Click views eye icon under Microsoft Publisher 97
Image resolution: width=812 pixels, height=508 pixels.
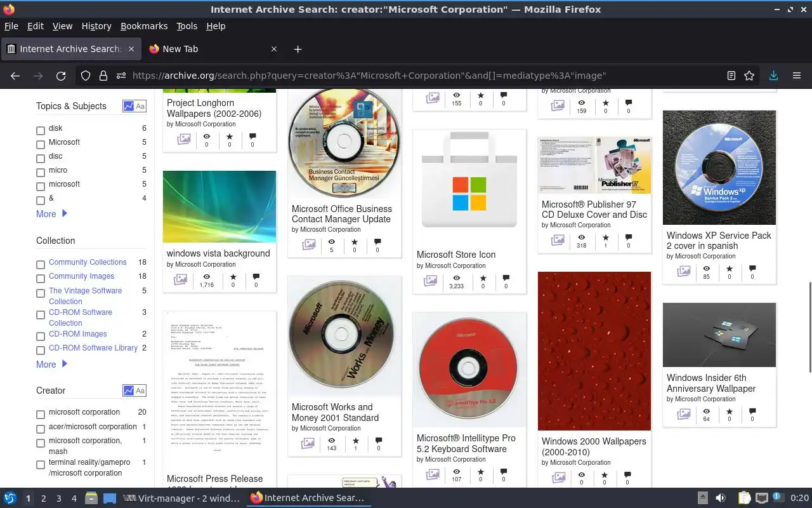581,237
